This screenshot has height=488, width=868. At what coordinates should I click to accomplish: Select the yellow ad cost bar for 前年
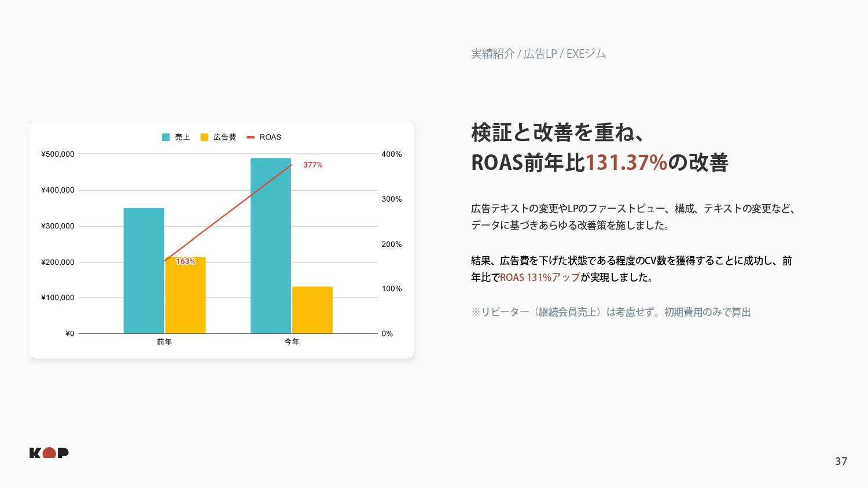point(185,295)
